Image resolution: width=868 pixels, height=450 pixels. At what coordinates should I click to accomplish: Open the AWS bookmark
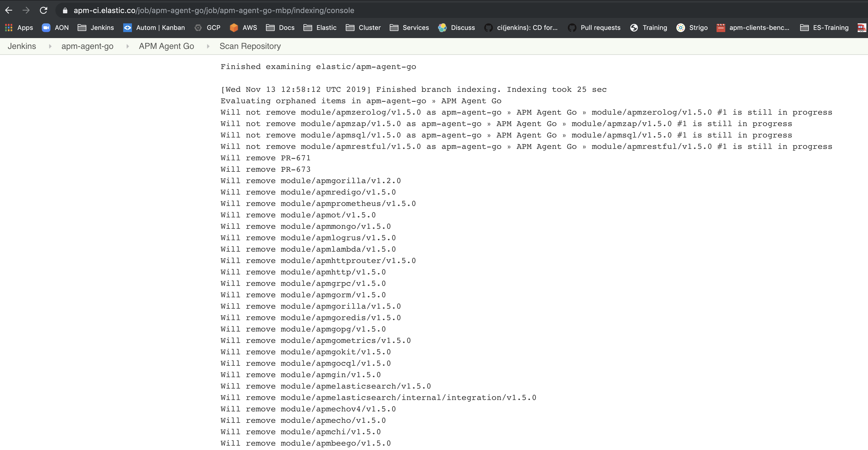(243, 28)
